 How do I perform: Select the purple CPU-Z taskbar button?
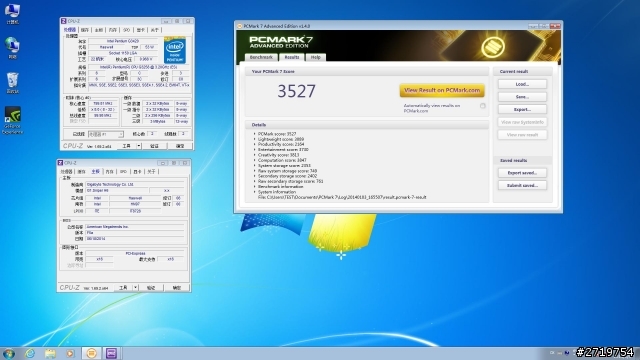pos(111,353)
